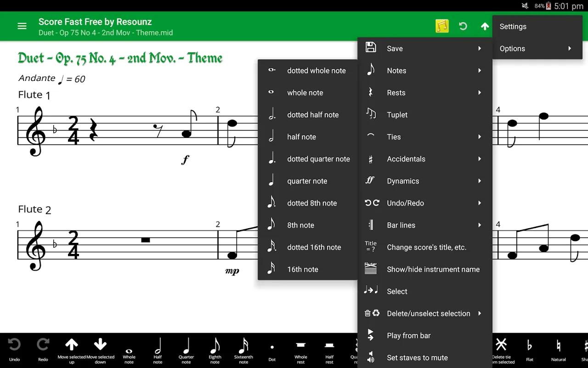Viewport: 588px width, 368px height.
Task: Tap the clock showing 5:01 pm
Action: (569, 6)
